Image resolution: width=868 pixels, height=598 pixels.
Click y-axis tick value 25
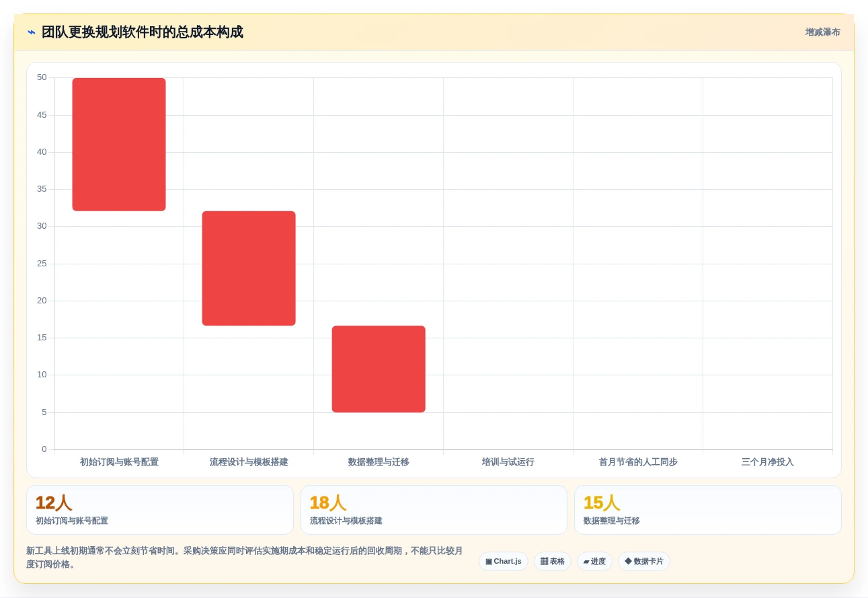pyautogui.click(x=42, y=264)
